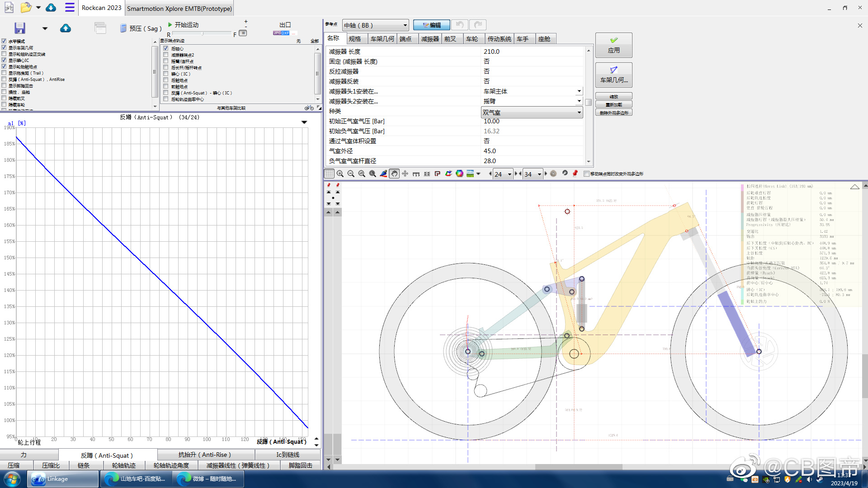Click the ruler measurement icon
Screen dimensions: 868x488
click(x=416, y=174)
